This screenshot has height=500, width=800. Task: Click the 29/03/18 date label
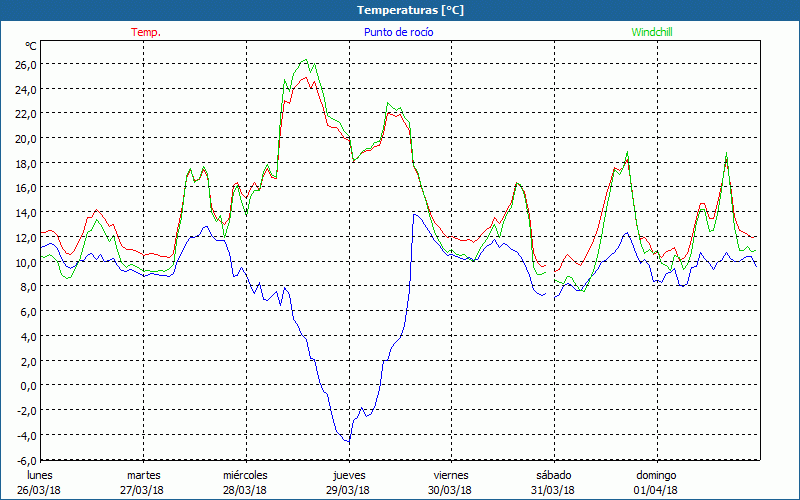click(x=348, y=490)
